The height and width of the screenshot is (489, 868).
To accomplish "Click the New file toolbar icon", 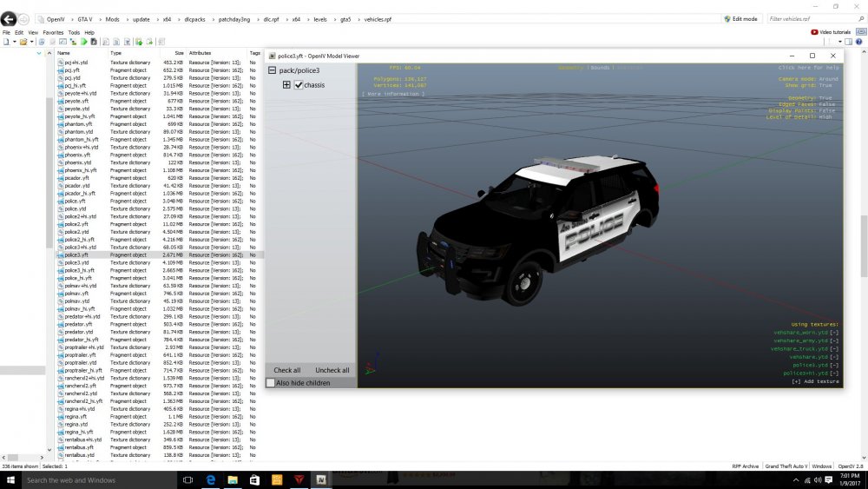I will tap(6, 41).
